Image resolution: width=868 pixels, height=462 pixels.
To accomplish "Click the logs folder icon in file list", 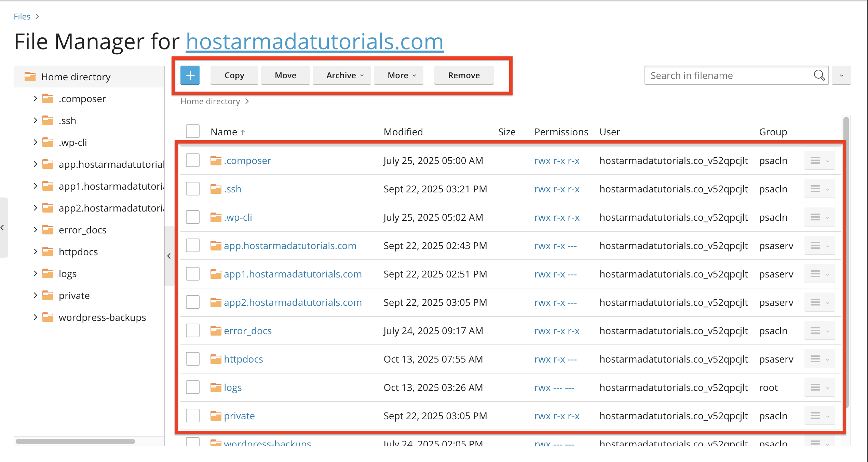I will click(216, 387).
